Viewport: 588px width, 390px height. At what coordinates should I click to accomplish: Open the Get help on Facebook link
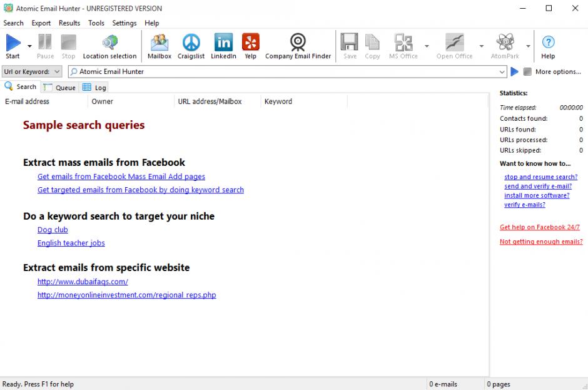(539, 227)
